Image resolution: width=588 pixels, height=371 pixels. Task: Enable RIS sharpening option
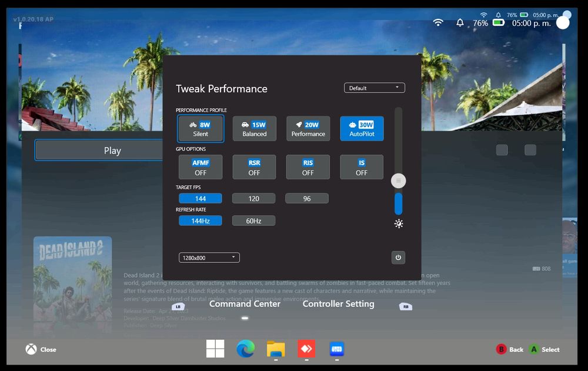tap(308, 167)
